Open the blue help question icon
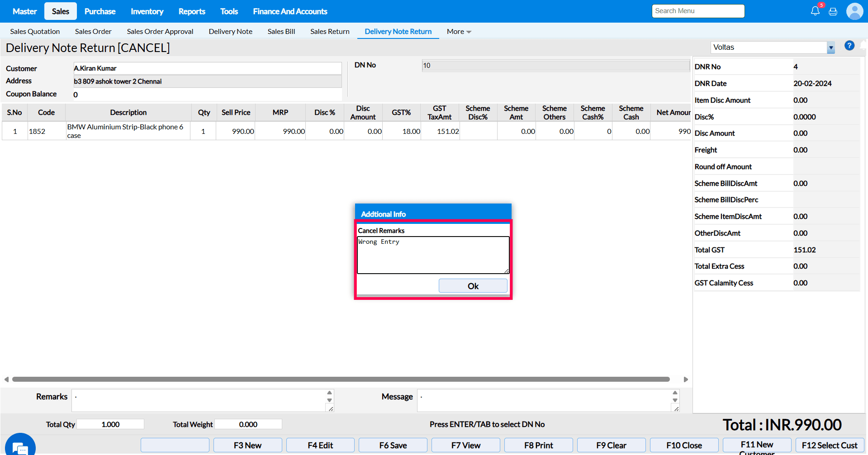The image size is (868, 455). (x=849, y=46)
